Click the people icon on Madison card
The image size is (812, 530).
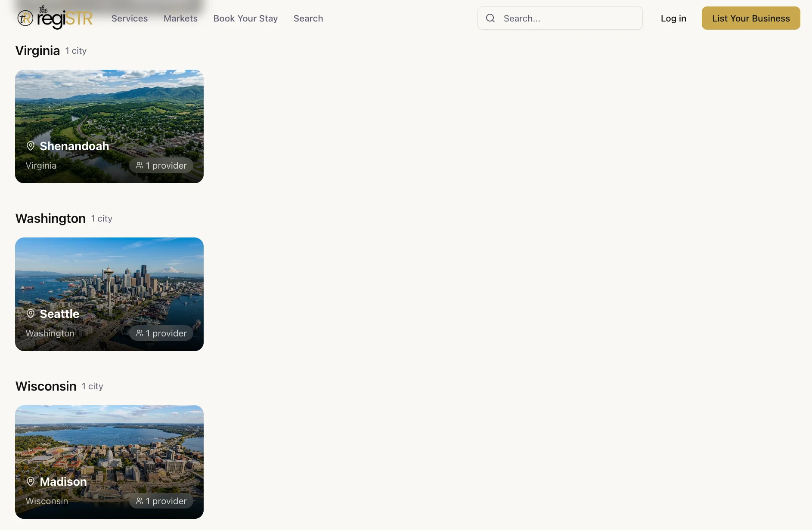coord(139,501)
